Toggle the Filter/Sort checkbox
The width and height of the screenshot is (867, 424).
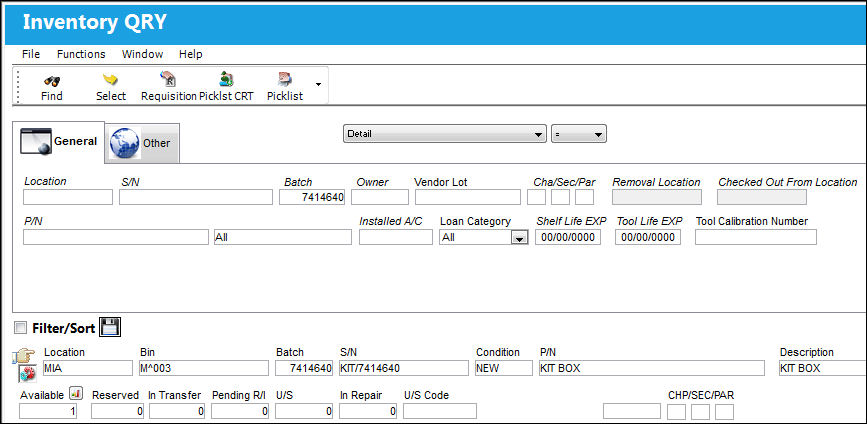[20, 328]
